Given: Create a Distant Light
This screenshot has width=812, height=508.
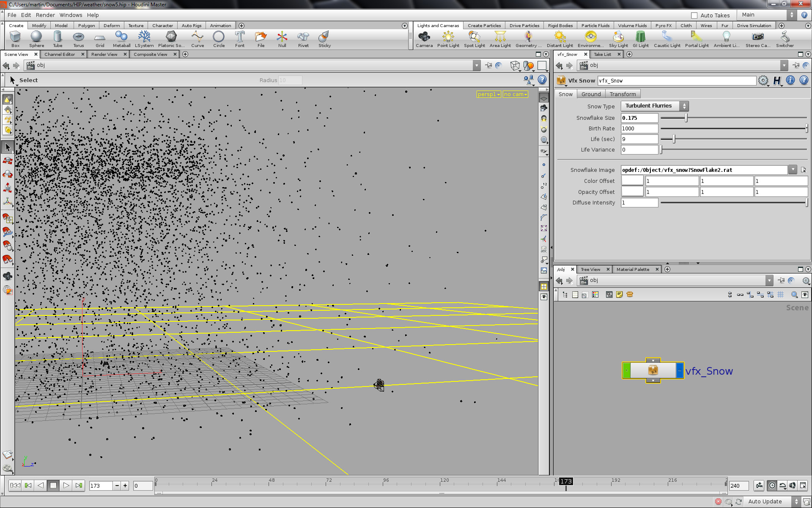Looking at the screenshot, I should pos(560,39).
